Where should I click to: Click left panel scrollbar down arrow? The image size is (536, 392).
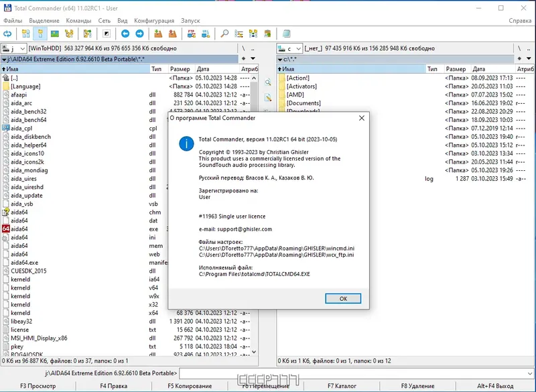click(254, 351)
